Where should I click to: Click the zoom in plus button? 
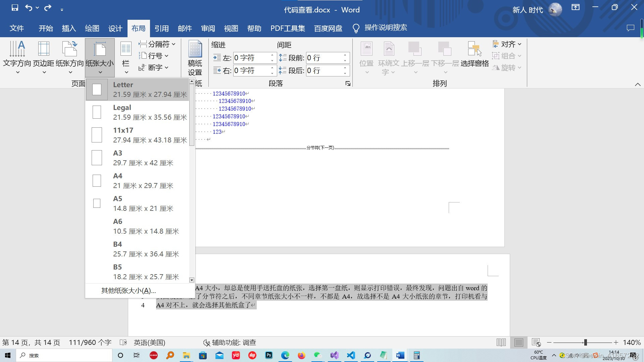point(616,342)
